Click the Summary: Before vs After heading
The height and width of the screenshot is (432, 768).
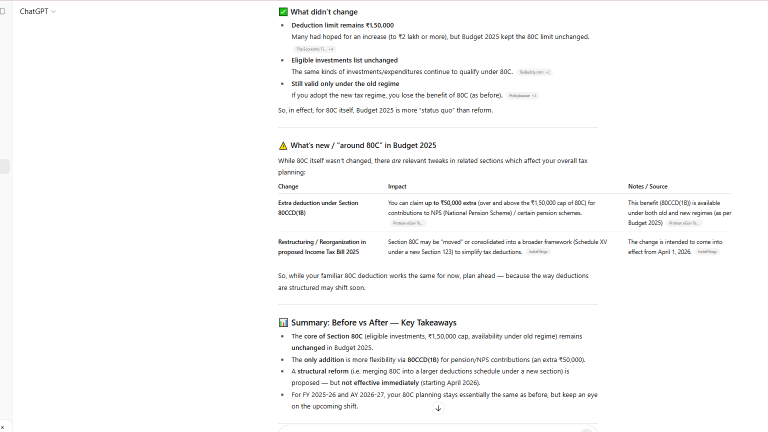[373, 323]
